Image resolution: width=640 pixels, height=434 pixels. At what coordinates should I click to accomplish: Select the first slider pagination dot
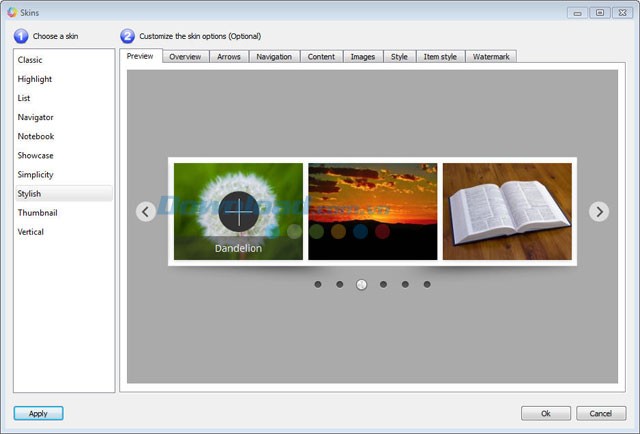318,284
